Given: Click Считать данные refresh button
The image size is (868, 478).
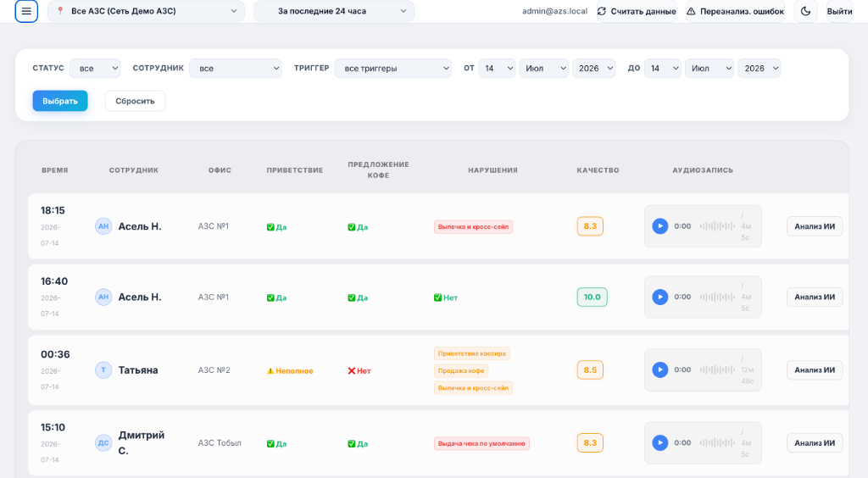Looking at the screenshot, I should 637,11.
